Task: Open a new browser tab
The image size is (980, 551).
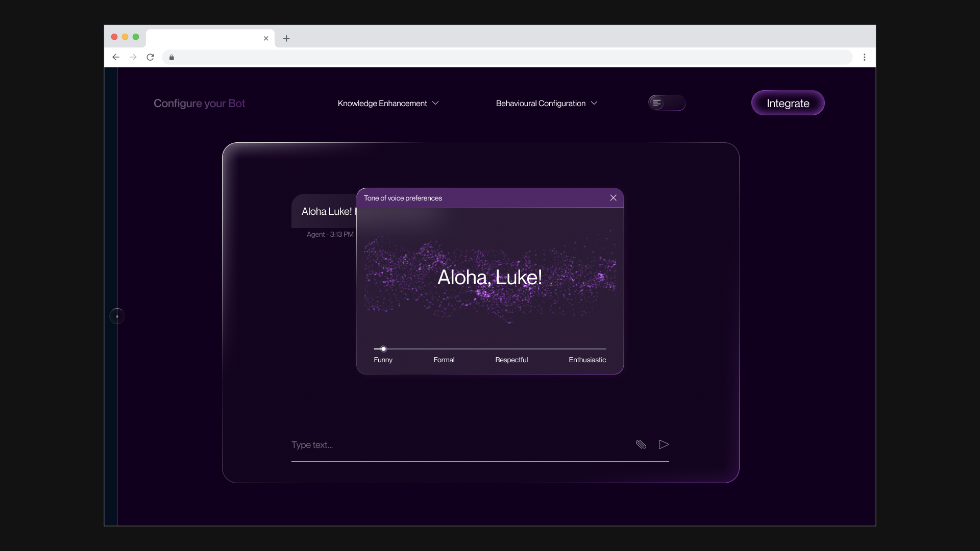Action: click(286, 38)
